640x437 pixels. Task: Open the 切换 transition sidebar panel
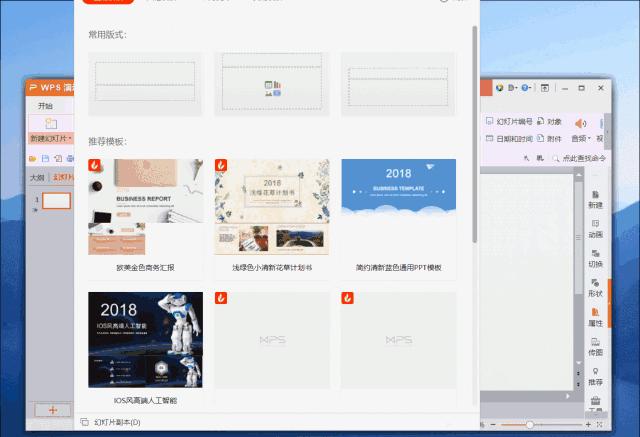596,258
